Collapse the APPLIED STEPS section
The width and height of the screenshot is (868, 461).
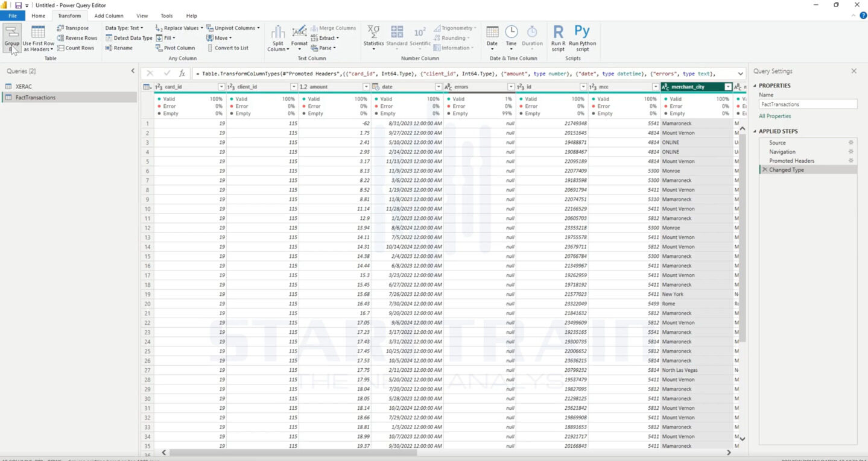[754, 131]
